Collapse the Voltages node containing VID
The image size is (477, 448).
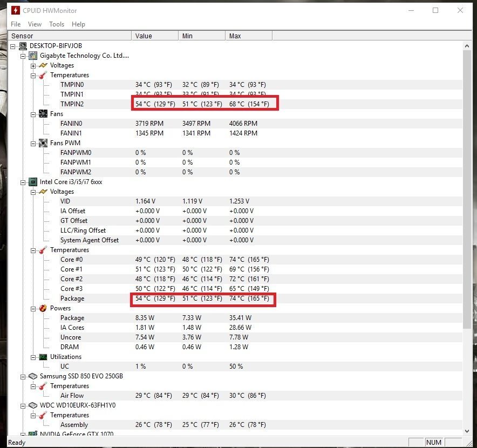tap(33, 192)
